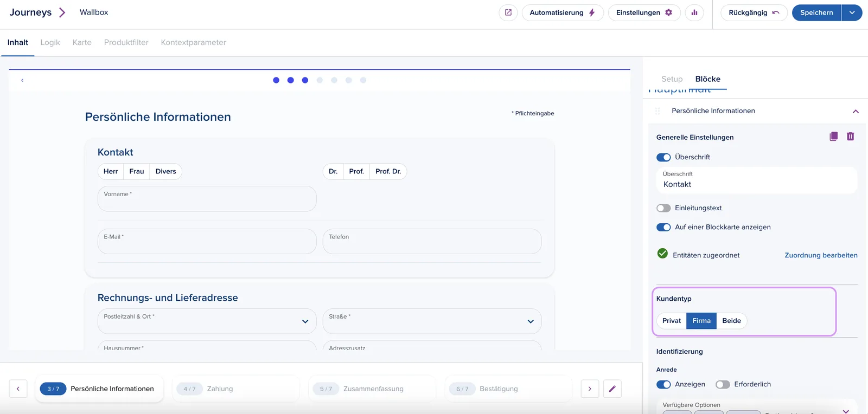Jump to step 5/7 Zusammenfassung
Screen dimensions: 868x414
pyautogui.click(x=372, y=389)
